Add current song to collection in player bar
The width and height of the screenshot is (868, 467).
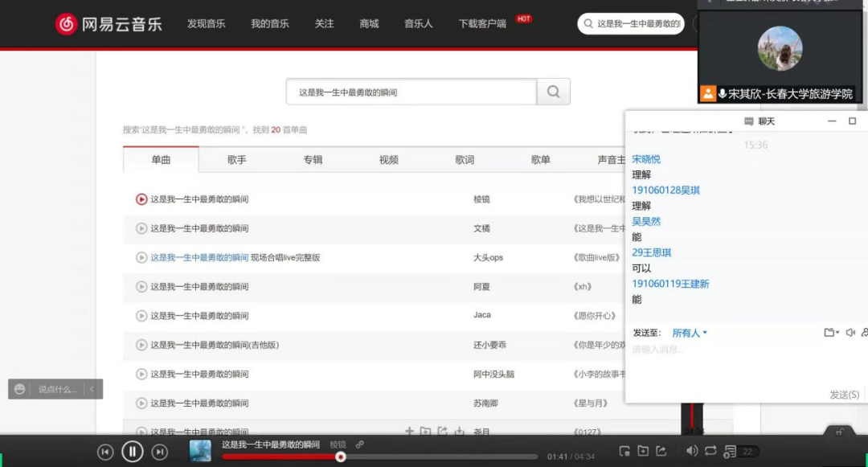click(x=643, y=452)
